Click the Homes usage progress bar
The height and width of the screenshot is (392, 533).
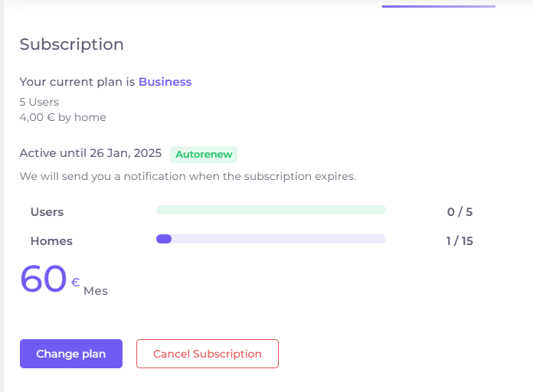[x=270, y=239]
